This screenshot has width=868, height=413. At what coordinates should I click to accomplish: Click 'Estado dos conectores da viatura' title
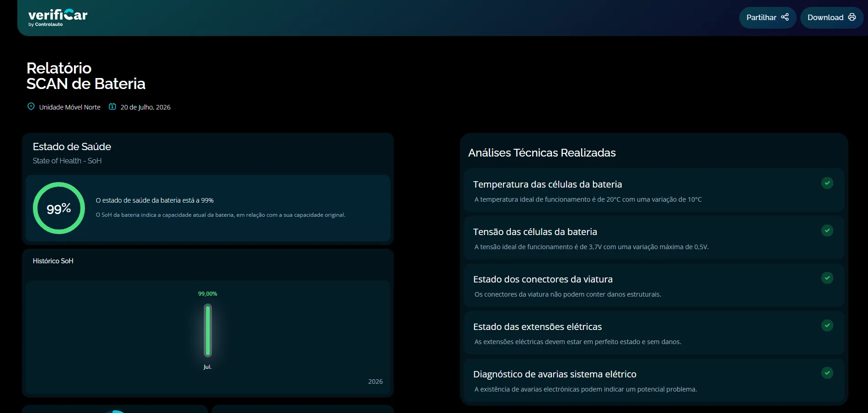(x=543, y=279)
